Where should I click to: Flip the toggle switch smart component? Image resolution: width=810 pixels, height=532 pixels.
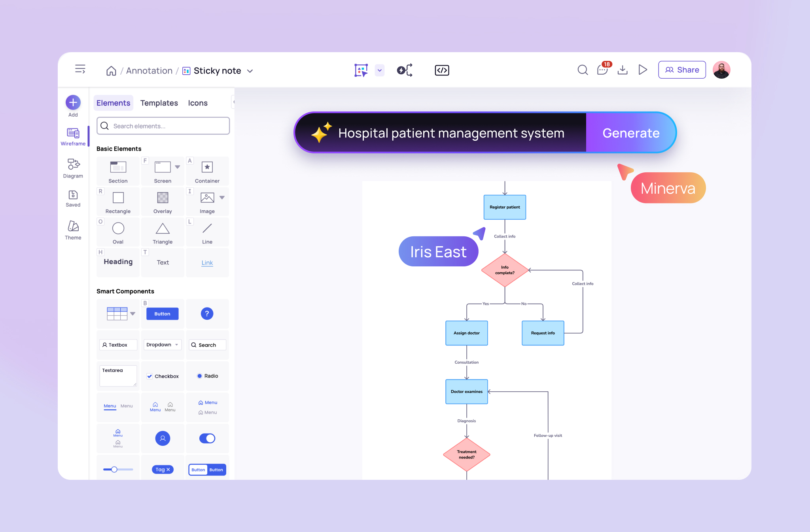pos(207,438)
